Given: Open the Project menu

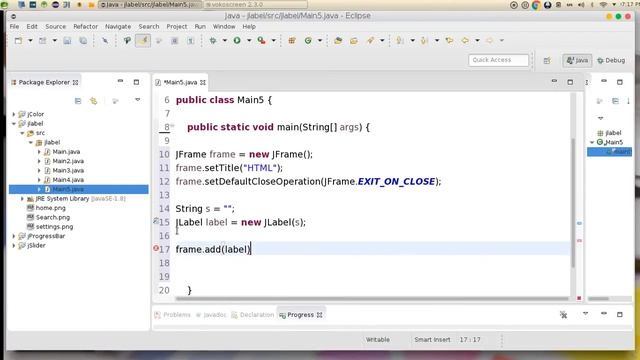Looking at the screenshot, I should (176, 27).
